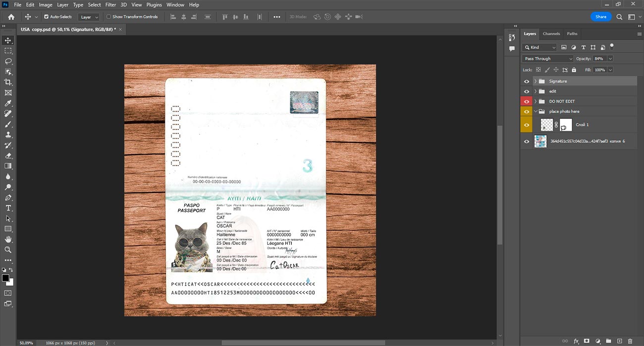Toggle the Auto-Select checkbox
Viewport: 644px width, 346px height.
tap(47, 17)
